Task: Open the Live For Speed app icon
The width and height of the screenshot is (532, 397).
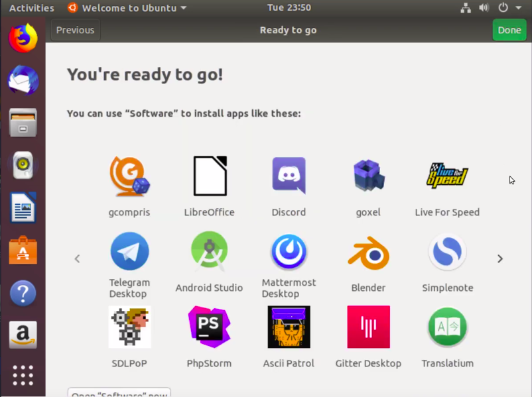Action: [x=447, y=175]
